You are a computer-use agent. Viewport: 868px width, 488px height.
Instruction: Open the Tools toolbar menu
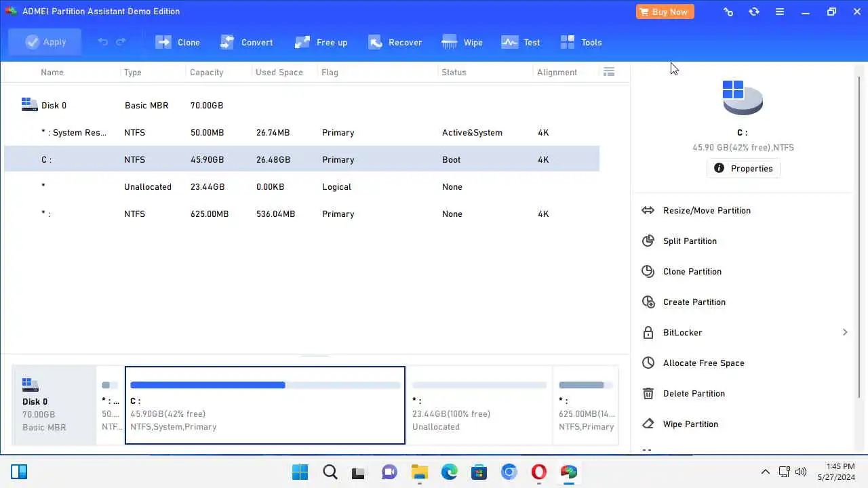[581, 42]
